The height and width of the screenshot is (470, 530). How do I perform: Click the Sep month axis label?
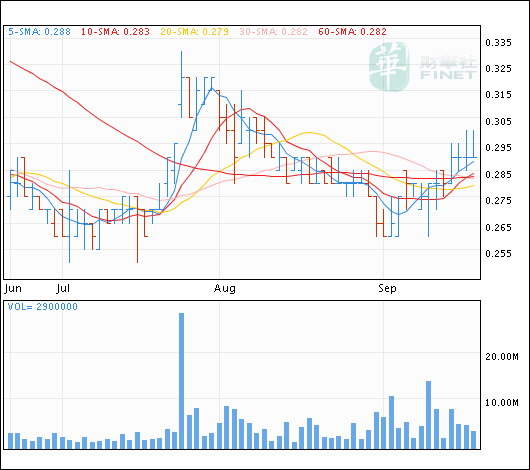387,288
